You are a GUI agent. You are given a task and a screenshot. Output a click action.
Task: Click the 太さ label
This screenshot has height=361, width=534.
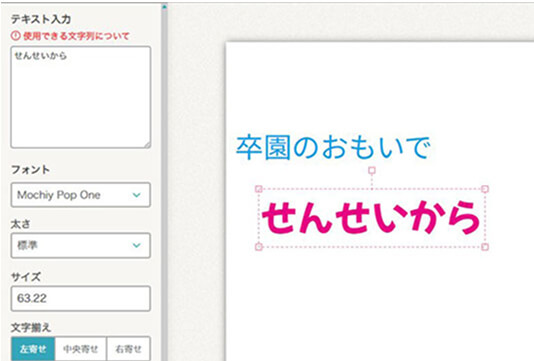(20, 224)
